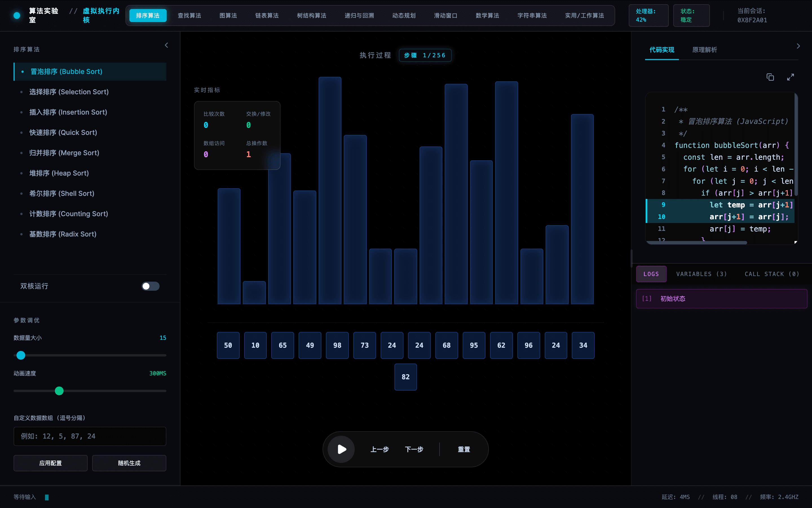Go to previous step with 上一步

point(379,449)
